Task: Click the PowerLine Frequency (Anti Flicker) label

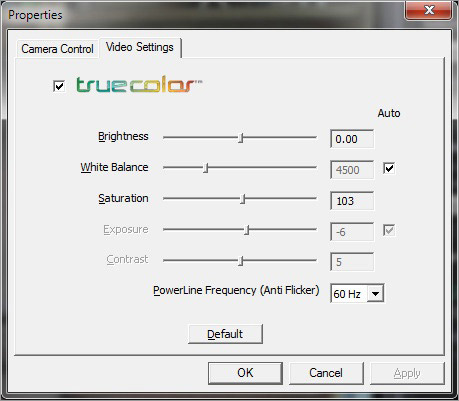Action: [236, 290]
